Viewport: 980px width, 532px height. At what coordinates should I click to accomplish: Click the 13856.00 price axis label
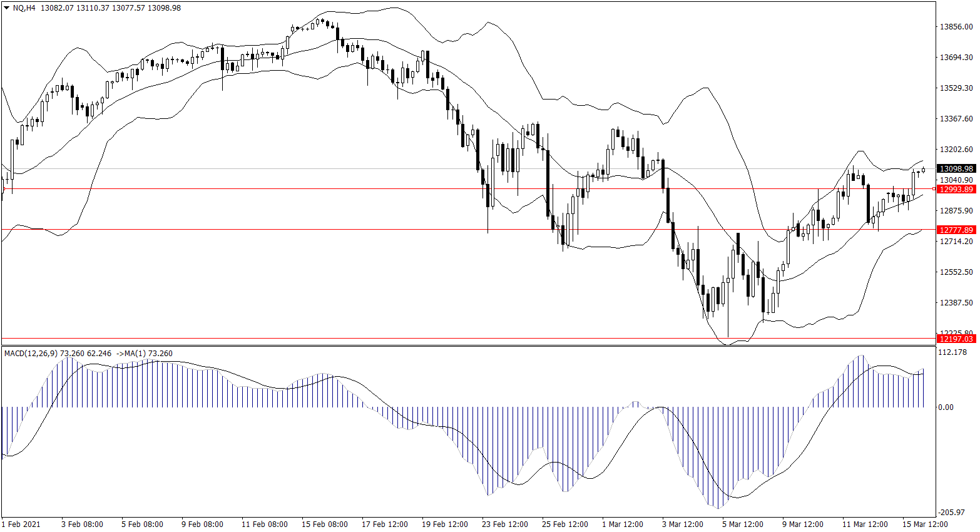[x=956, y=27]
